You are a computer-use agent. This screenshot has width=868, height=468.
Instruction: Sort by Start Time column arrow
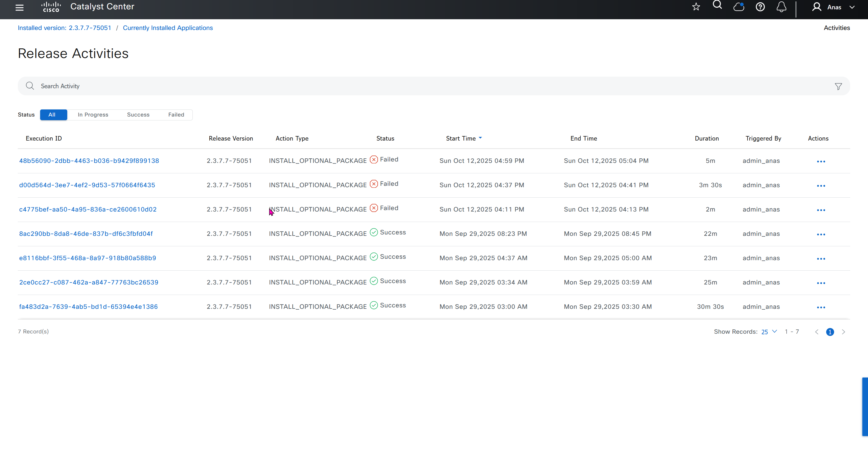click(480, 138)
